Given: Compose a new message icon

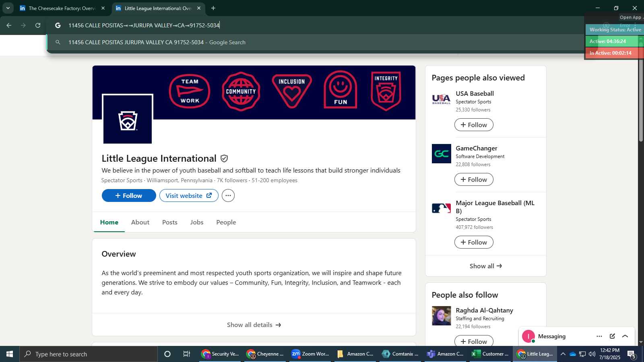Looking at the screenshot, I should (612, 336).
